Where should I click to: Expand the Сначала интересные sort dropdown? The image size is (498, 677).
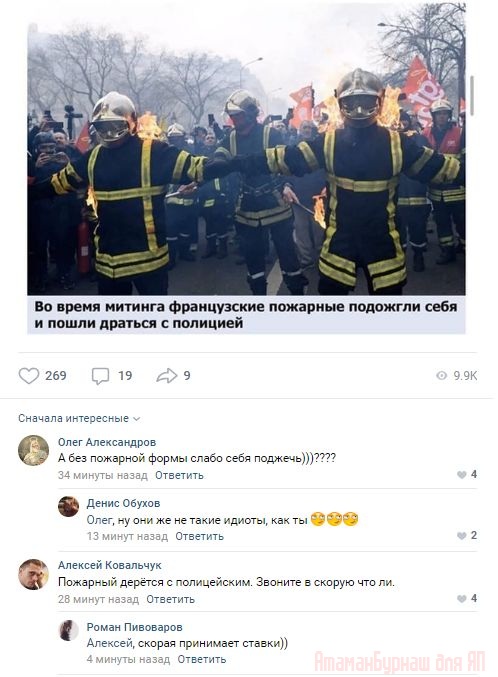[79, 418]
